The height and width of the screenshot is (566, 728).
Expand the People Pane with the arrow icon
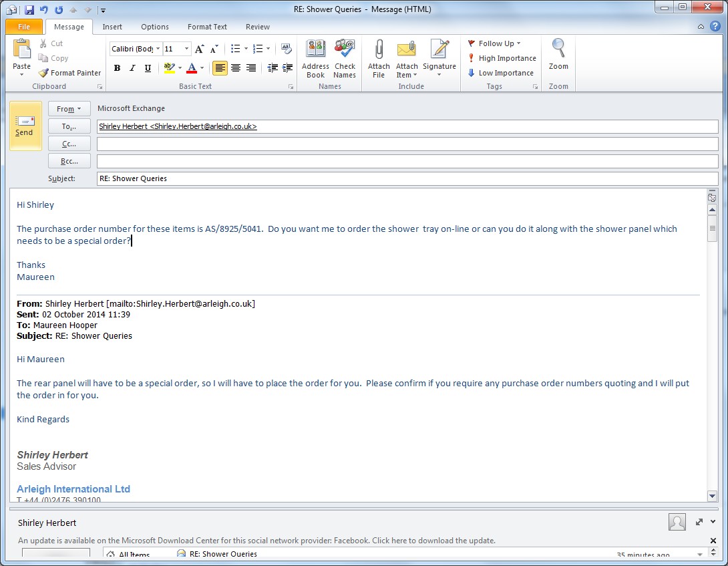point(699,523)
